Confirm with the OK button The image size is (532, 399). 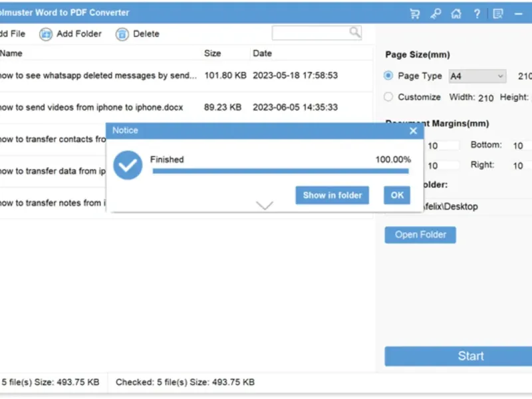click(397, 195)
